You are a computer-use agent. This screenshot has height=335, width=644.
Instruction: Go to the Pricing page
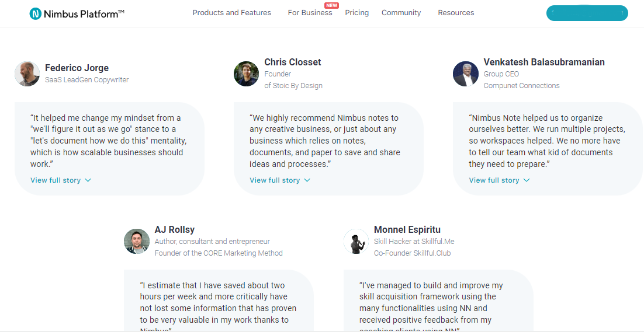(x=356, y=13)
